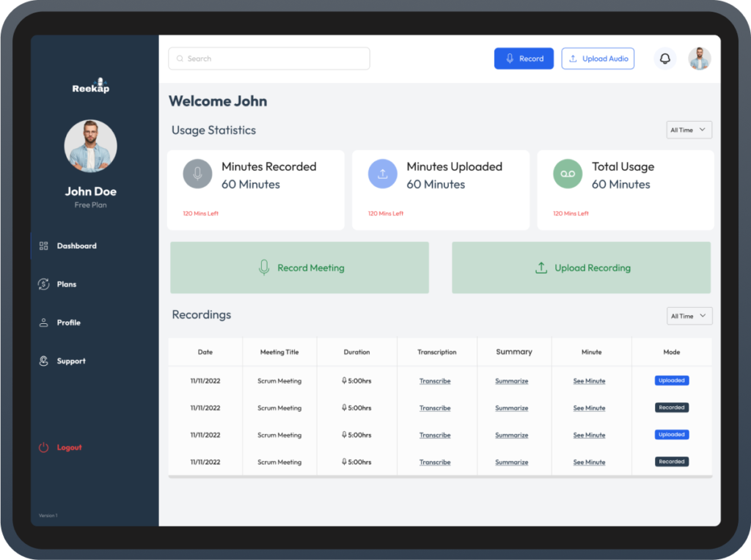Image resolution: width=751 pixels, height=560 pixels.
Task: Expand the Recordings All Time dropdown
Action: (689, 316)
